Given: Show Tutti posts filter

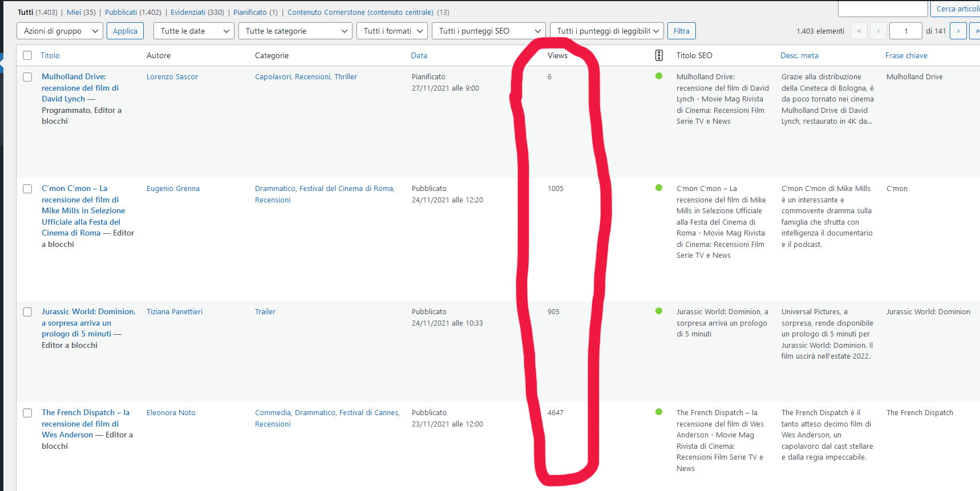Looking at the screenshot, I should click(x=38, y=12).
